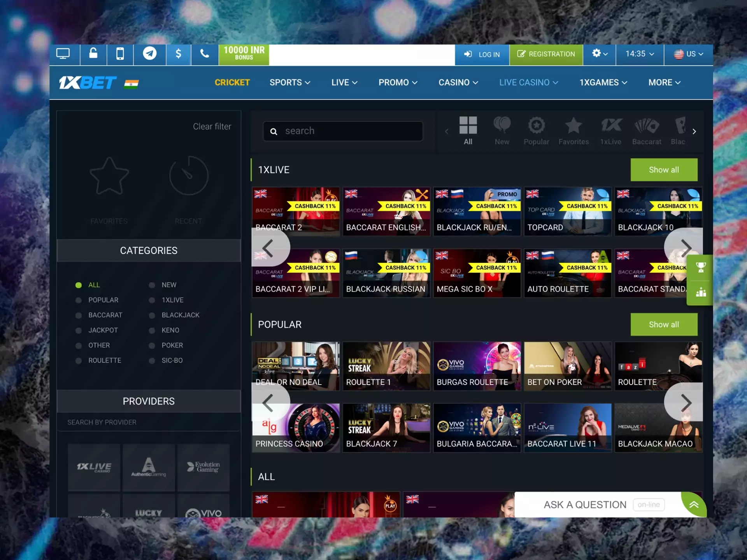Open the CRICKET menu item

(x=232, y=82)
